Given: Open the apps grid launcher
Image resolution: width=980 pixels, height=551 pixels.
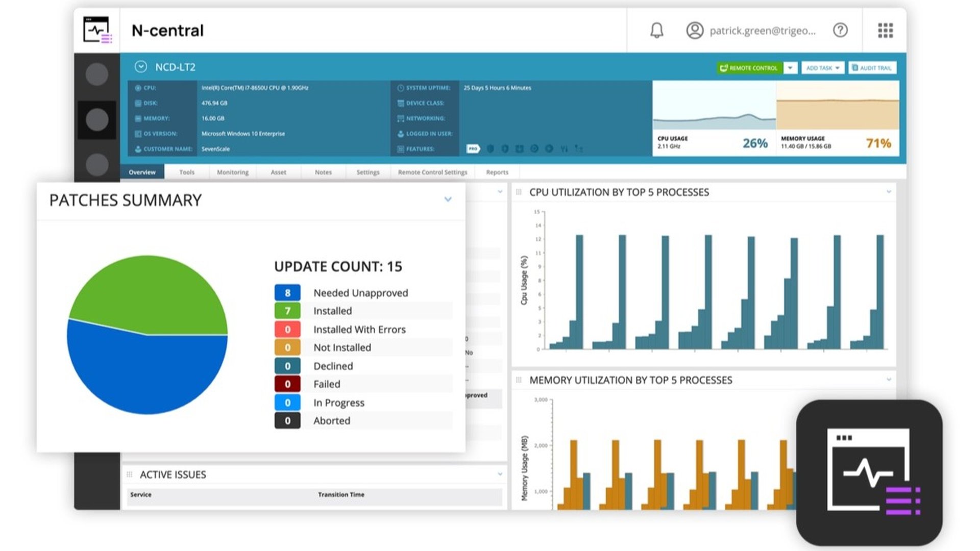Looking at the screenshot, I should tap(885, 31).
